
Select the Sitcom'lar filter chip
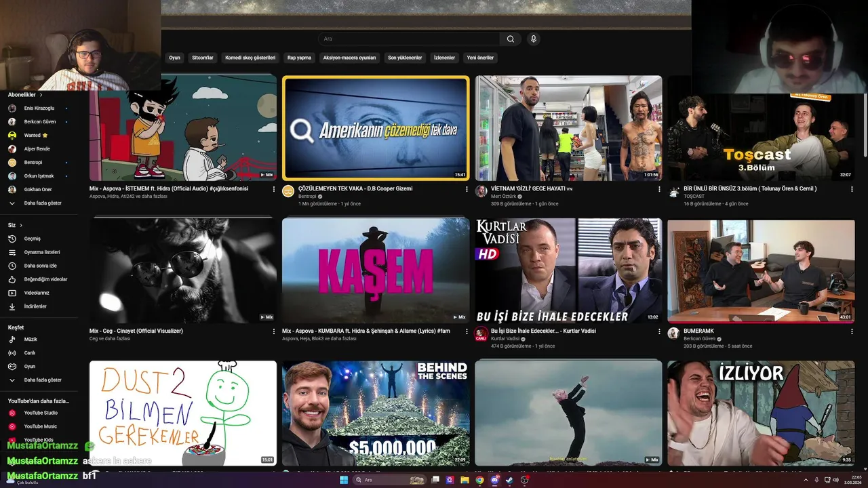point(203,58)
